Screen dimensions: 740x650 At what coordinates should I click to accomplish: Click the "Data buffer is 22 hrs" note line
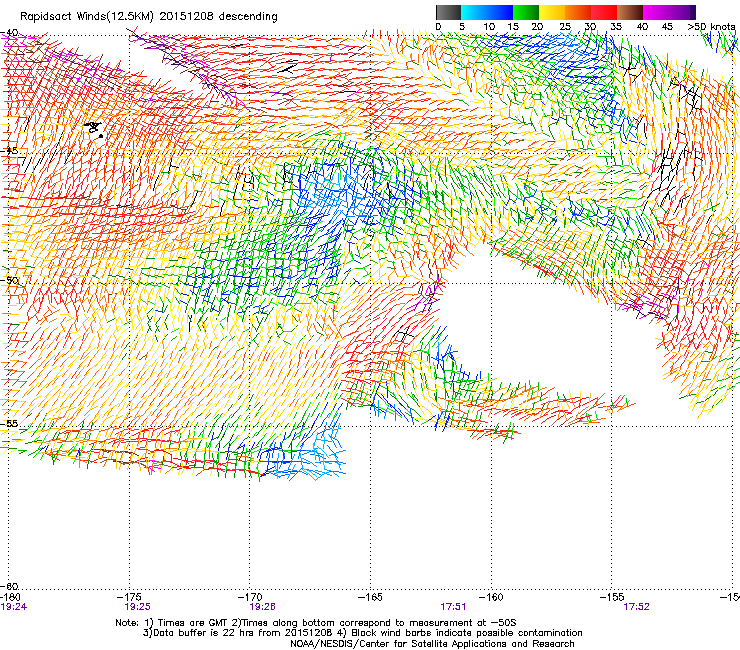pyautogui.click(x=362, y=633)
